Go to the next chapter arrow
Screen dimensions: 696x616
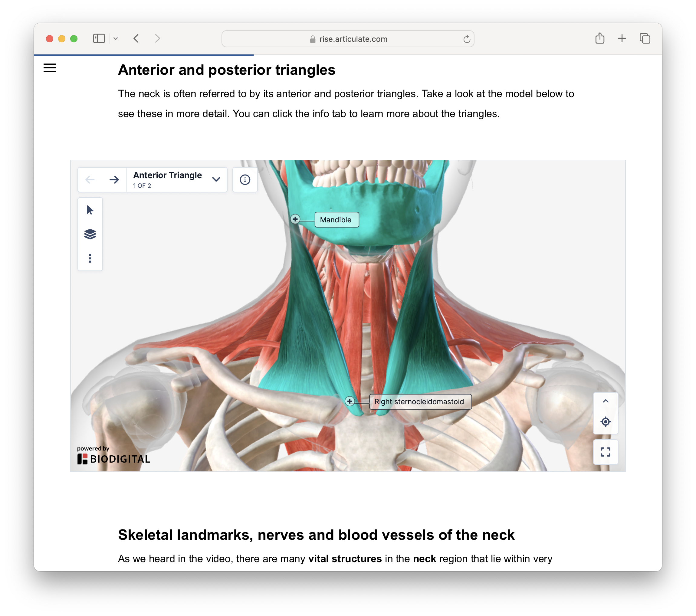[114, 179]
